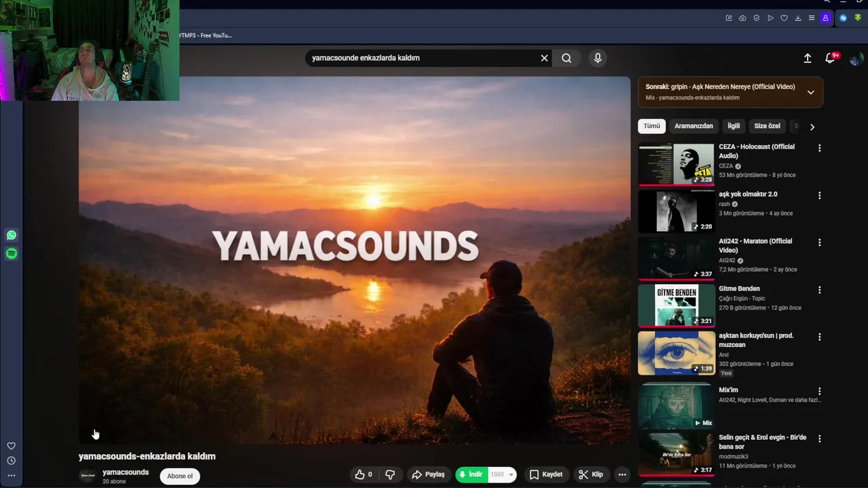Open aşktan korkuyo'sun video title
Image resolution: width=868 pixels, height=488 pixels.
(756, 340)
